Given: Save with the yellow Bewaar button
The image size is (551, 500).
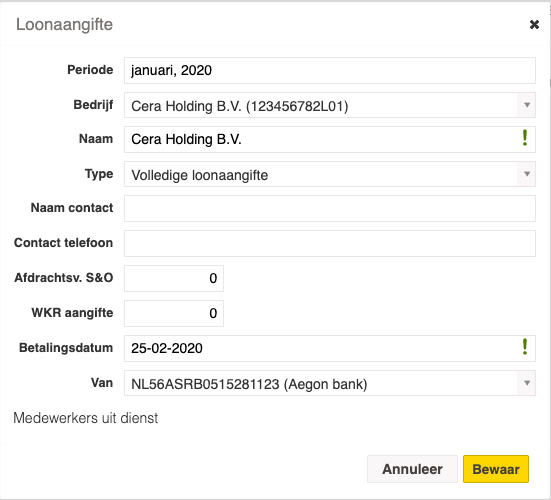Looking at the screenshot, I should 495,469.
